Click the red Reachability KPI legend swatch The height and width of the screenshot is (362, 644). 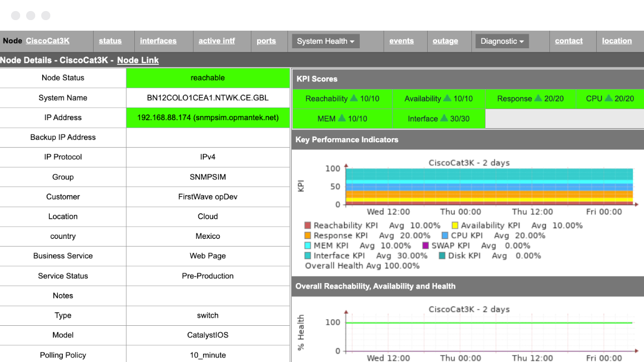tap(308, 226)
